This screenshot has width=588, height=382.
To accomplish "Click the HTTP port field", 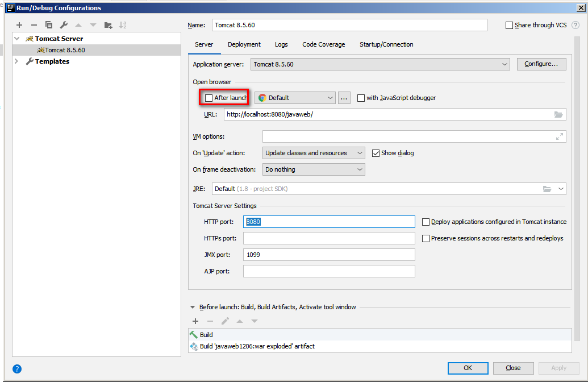I will pos(329,222).
